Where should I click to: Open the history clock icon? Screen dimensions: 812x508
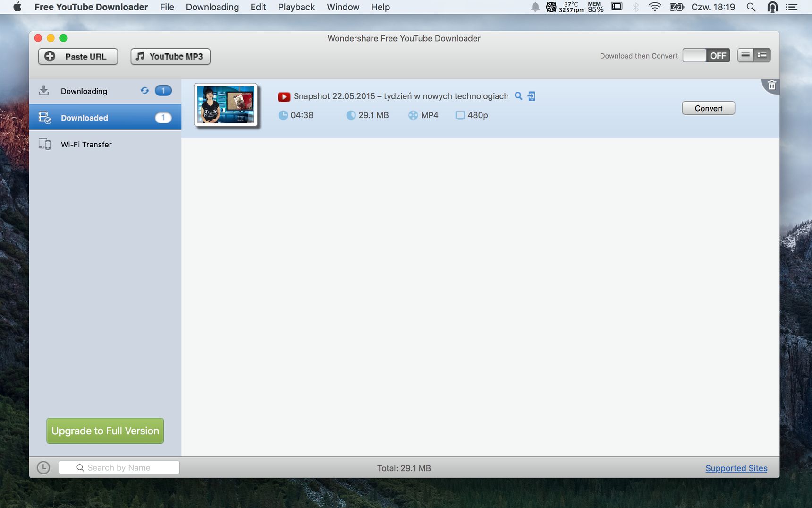click(x=43, y=467)
